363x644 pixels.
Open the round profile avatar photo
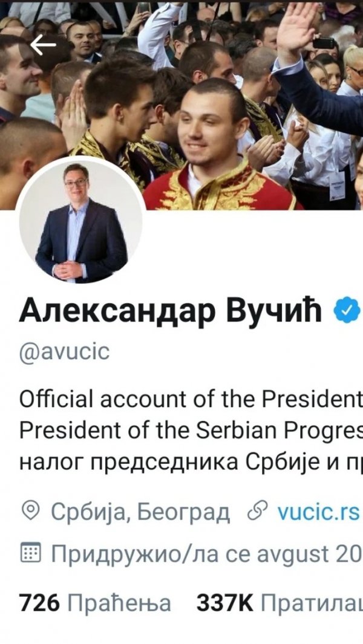tap(81, 221)
